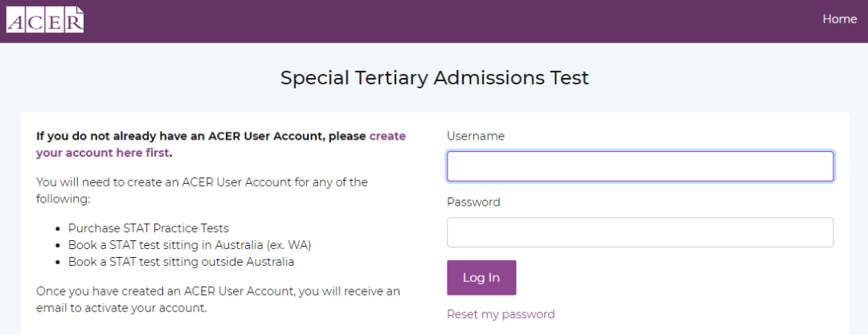Image resolution: width=868 pixels, height=335 pixels.
Task: Open the 'Reset my password' link
Action: pos(501,314)
